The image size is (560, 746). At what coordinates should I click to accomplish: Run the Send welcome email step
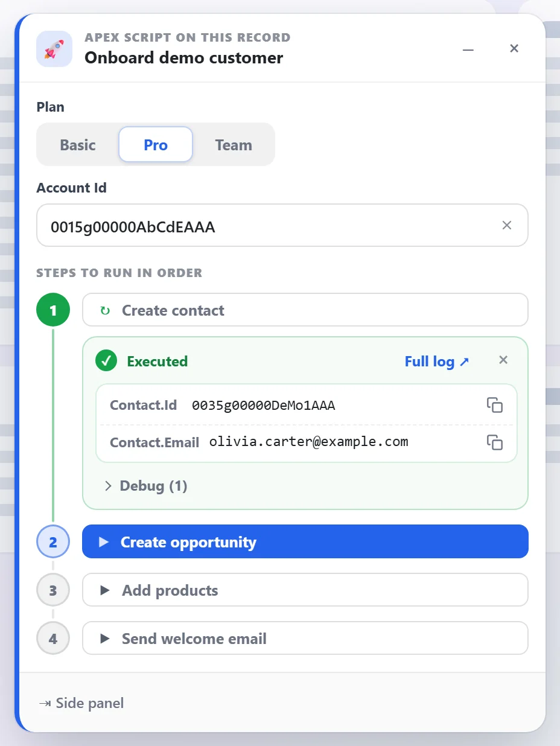[305, 638]
